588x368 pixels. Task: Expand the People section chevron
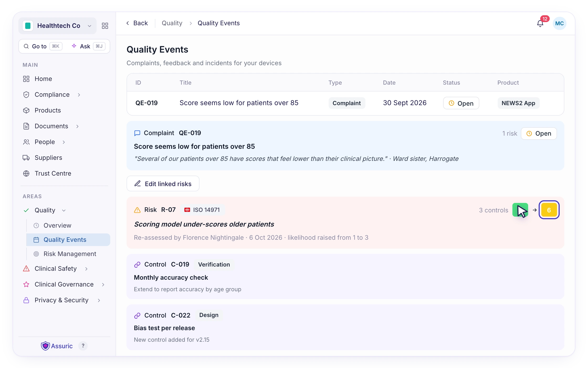coord(64,142)
